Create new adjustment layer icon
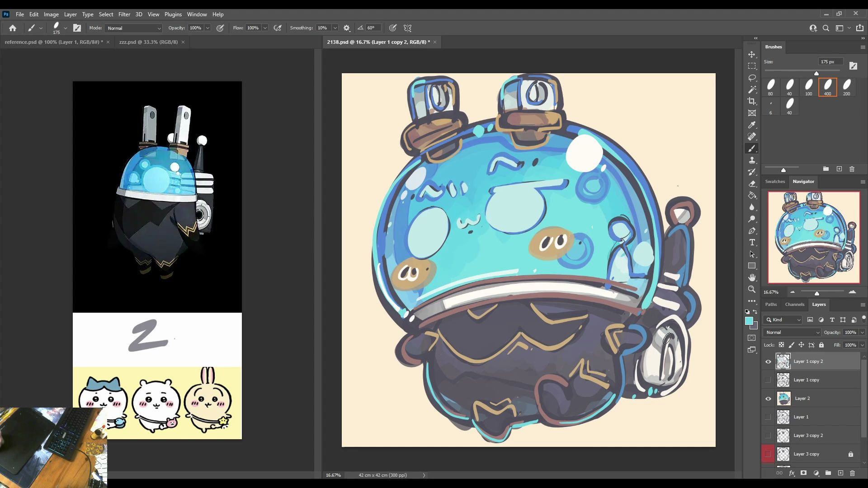 (x=816, y=473)
